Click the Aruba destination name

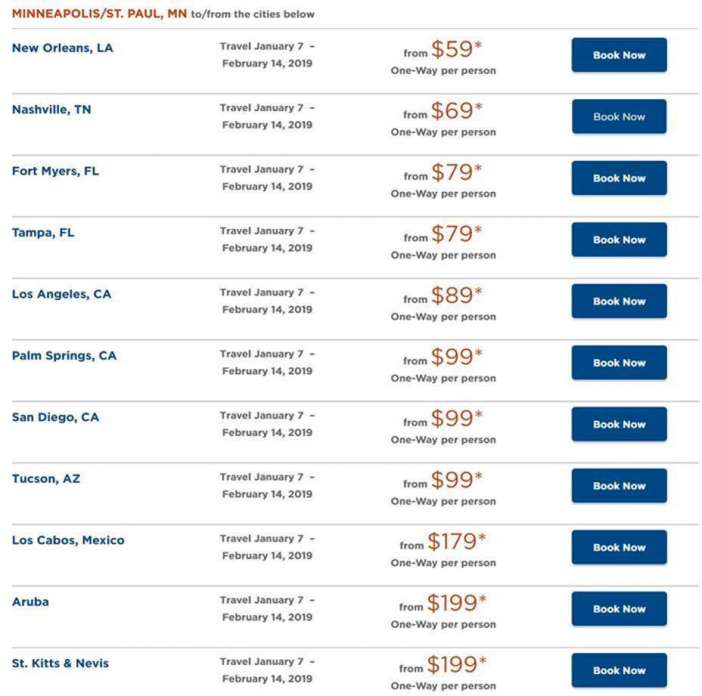point(30,602)
